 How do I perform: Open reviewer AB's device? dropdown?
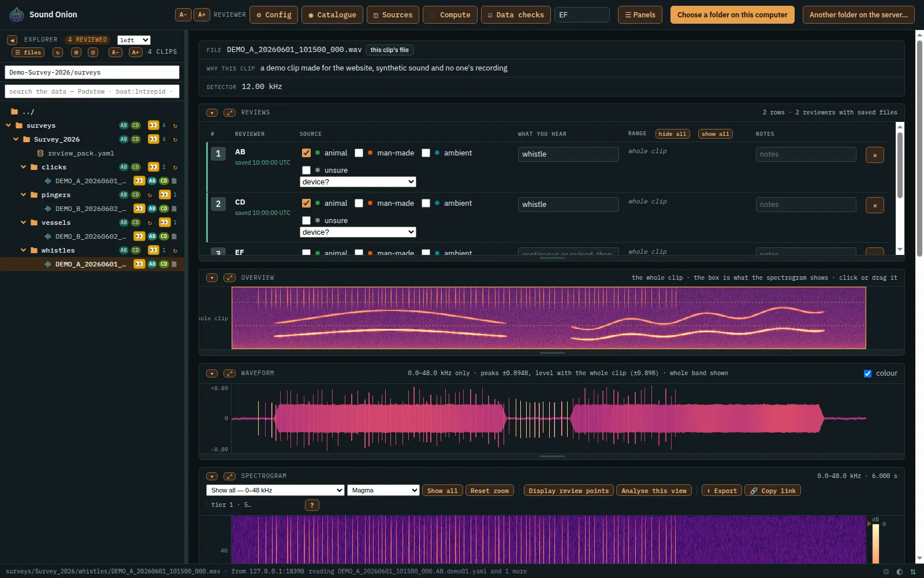click(x=358, y=181)
